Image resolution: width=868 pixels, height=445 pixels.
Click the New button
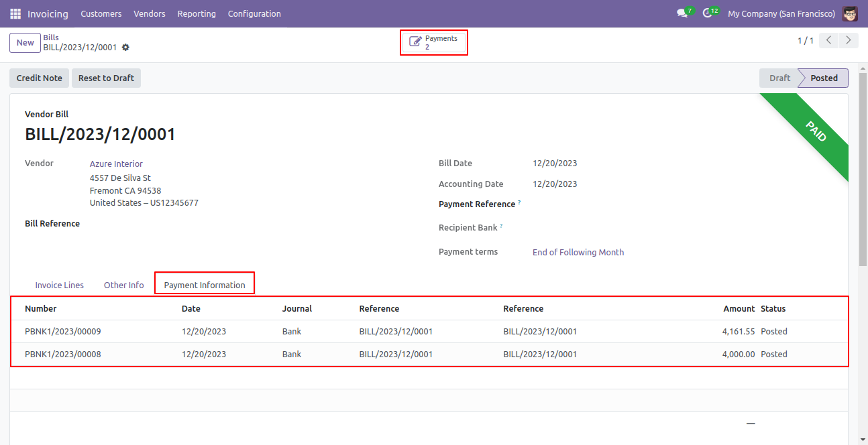pos(25,42)
